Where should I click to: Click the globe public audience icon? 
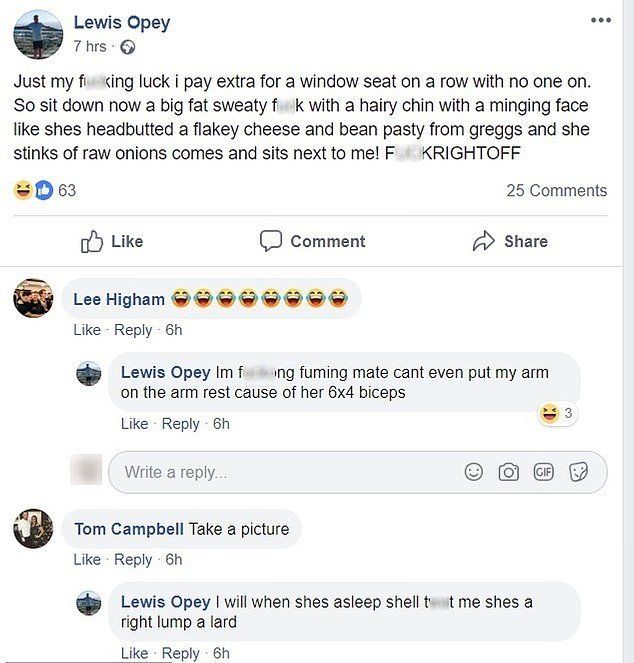coord(127,46)
